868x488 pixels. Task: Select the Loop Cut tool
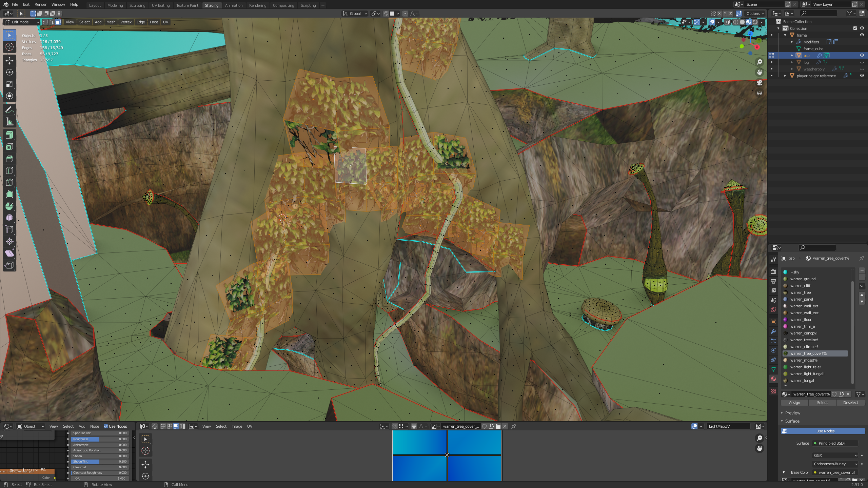pos(9,171)
